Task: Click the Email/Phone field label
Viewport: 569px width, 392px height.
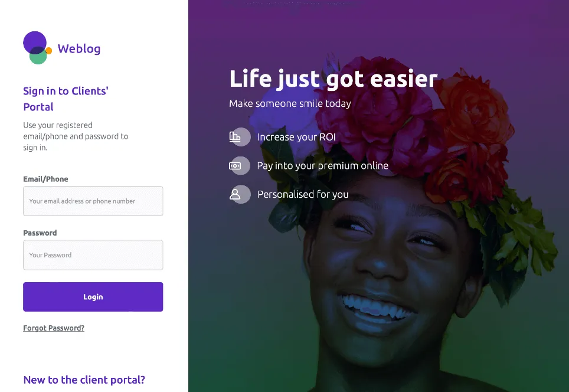Action: click(45, 179)
